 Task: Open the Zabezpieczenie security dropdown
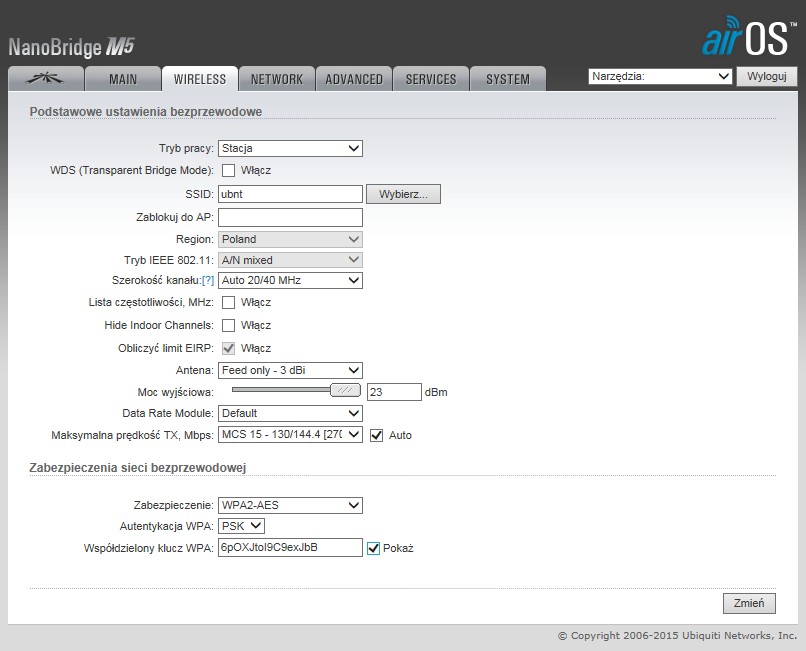pyautogui.click(x=290, y=505)
